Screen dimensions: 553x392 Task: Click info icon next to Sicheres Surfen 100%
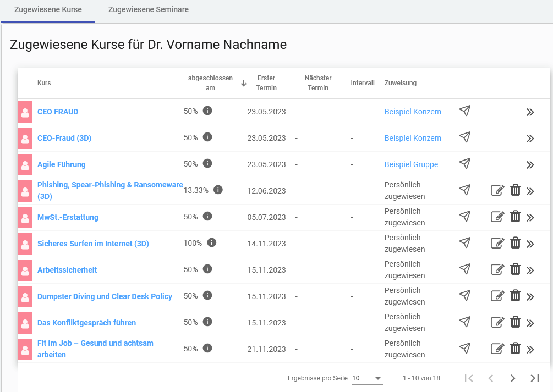pyautogui.click(x=212, y=243)
